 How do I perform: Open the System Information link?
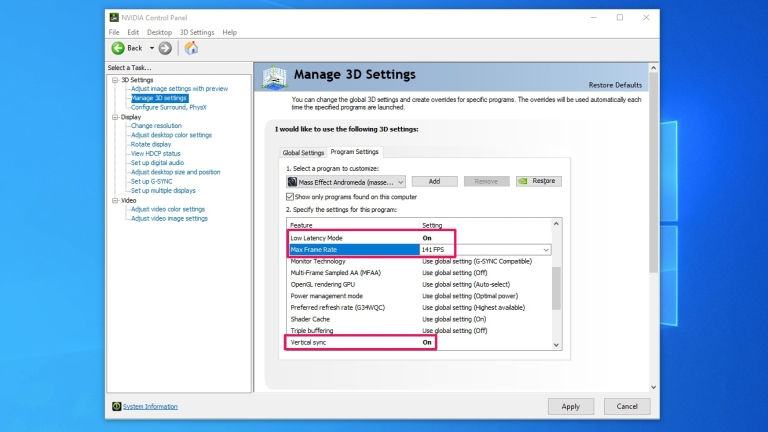150,407
